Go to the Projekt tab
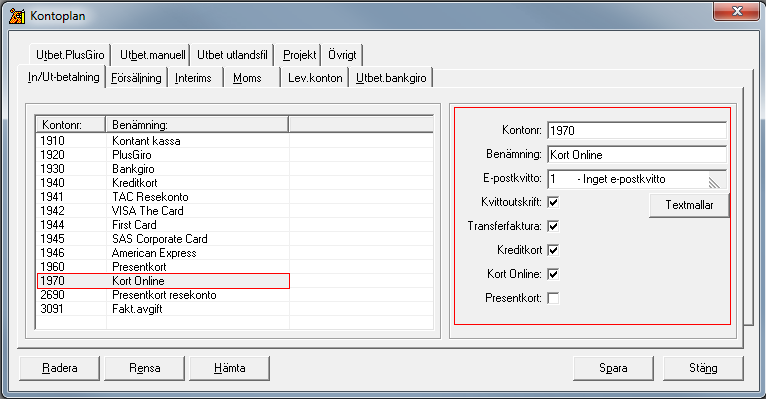Screen dimensions: 766x399 point(299,55)
